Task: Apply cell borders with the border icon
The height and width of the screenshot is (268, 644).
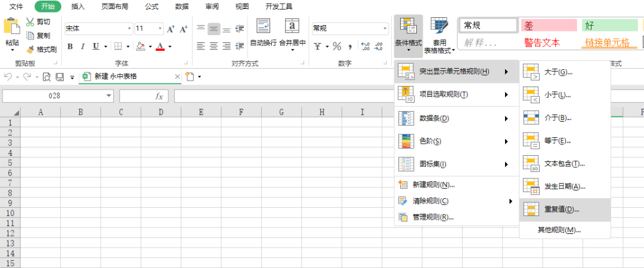Action: [118, 47]
